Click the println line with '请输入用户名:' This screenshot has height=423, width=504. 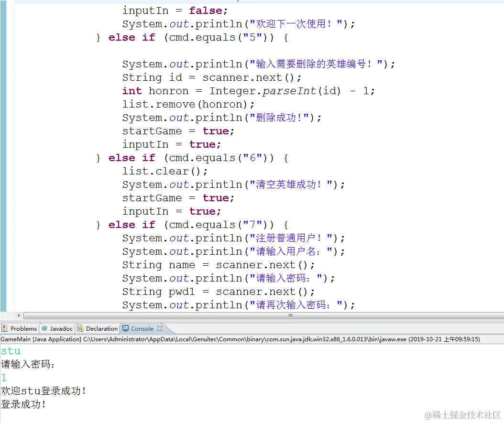[234, 251]
